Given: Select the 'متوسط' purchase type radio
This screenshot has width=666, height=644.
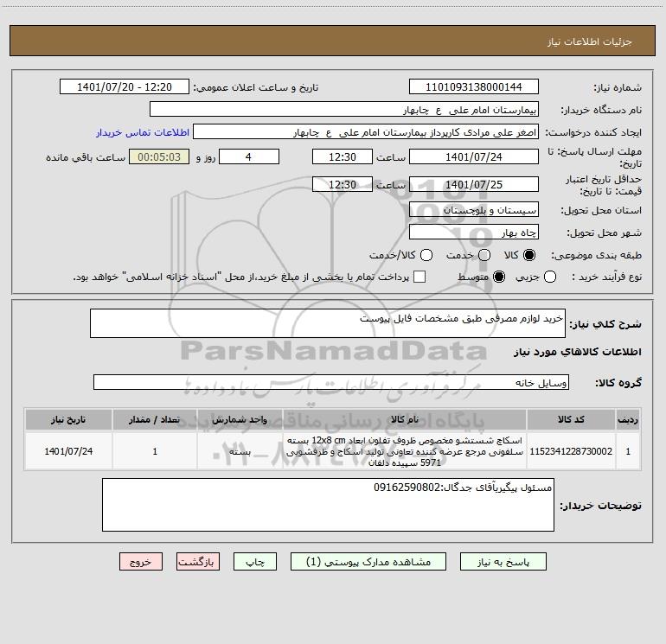Looking at the screenshot, I should [499, 277].
